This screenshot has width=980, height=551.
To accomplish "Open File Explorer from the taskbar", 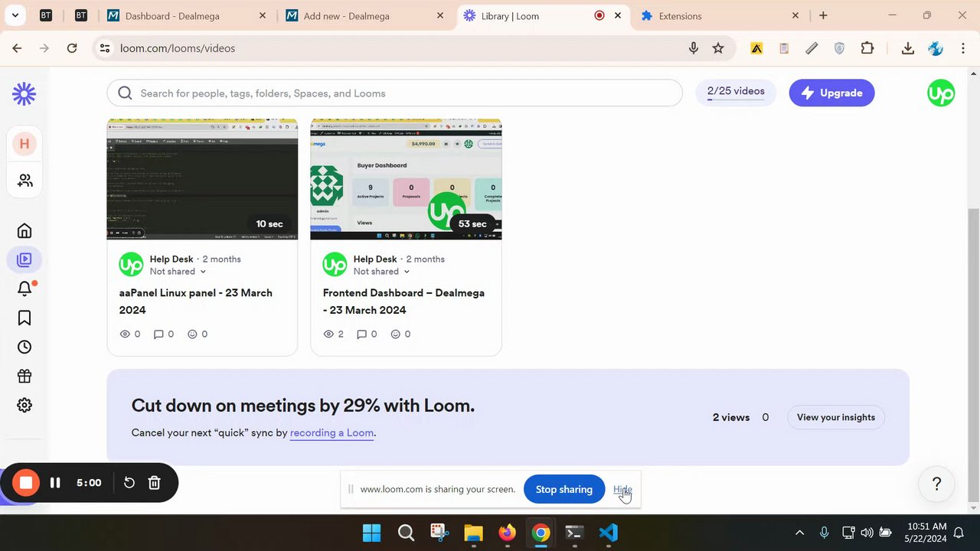I will click(x=473, y=533).
